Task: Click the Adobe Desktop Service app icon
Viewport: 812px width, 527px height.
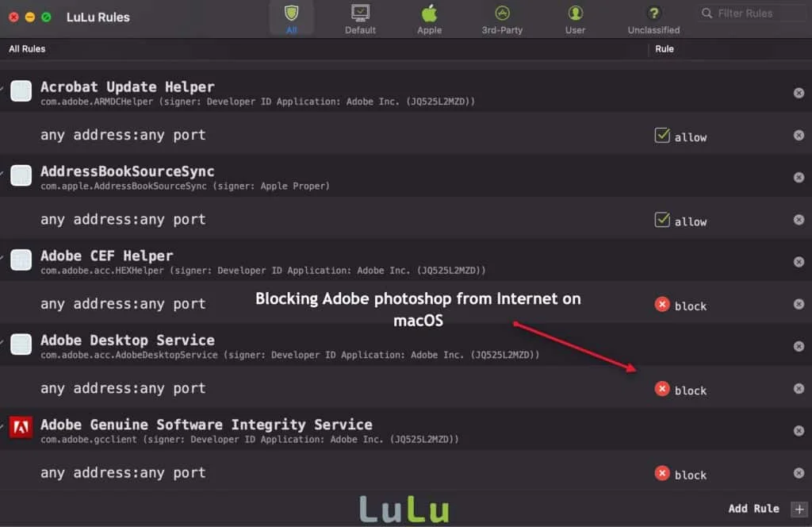Action: (x=21, y=344)
